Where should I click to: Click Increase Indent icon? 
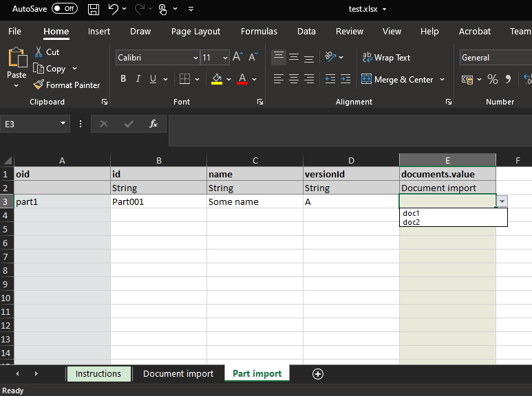(x=345, y=79)
